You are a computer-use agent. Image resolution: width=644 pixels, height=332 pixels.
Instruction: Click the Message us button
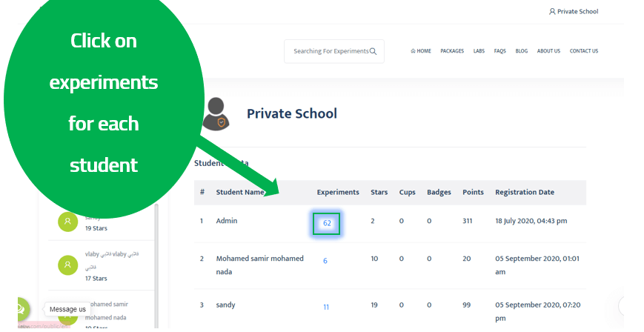coord(67,309)
